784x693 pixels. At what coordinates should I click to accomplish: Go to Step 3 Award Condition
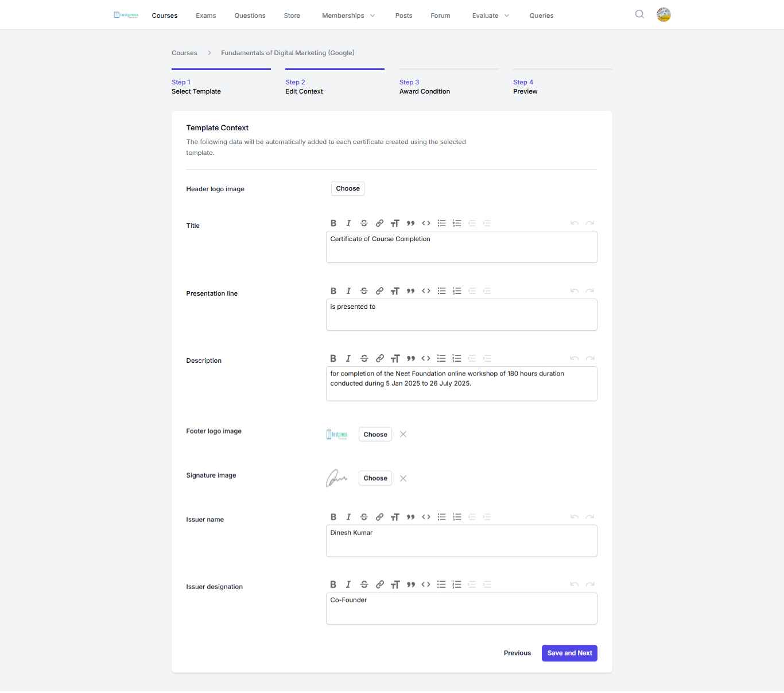(425, 87)
